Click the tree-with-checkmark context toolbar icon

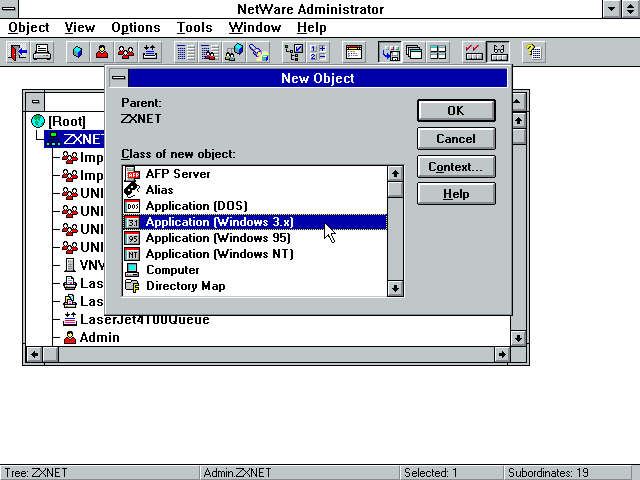pyautogui.click(x=294, y=52)
